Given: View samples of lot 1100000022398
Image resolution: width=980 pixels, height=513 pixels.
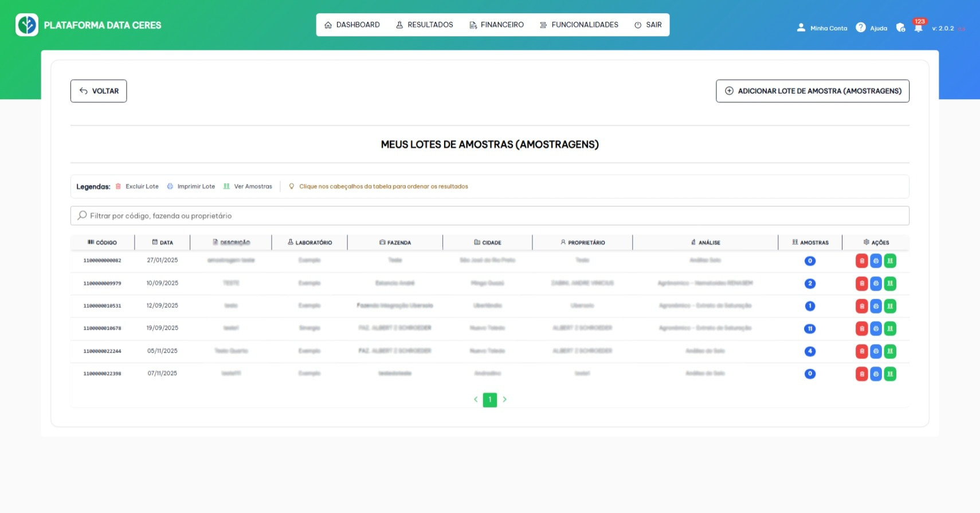Looking at the screenshot, I should click(890, 374).
